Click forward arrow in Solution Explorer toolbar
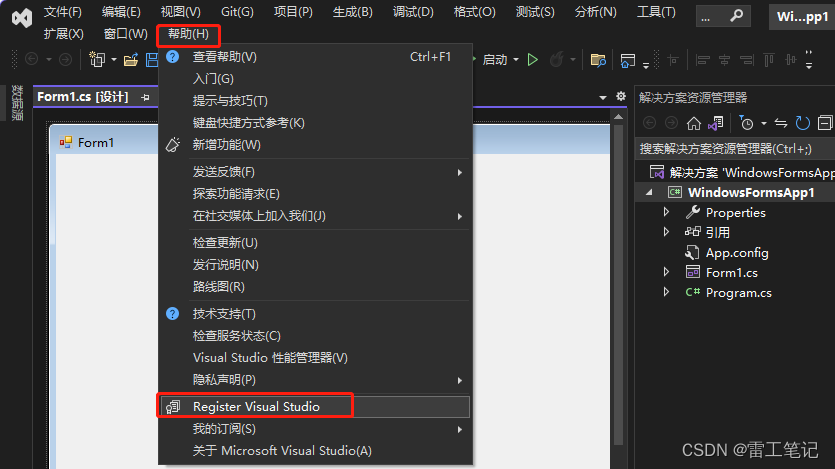 pyautogui.click(x=672, y=123)
